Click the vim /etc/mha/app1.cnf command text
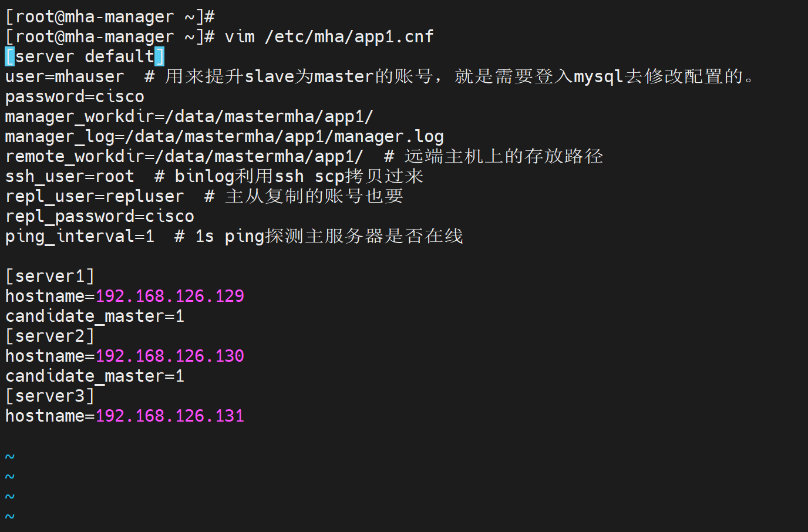Viewport: 808px width, 532px height. pyautogui.click(x=329, y=37)
